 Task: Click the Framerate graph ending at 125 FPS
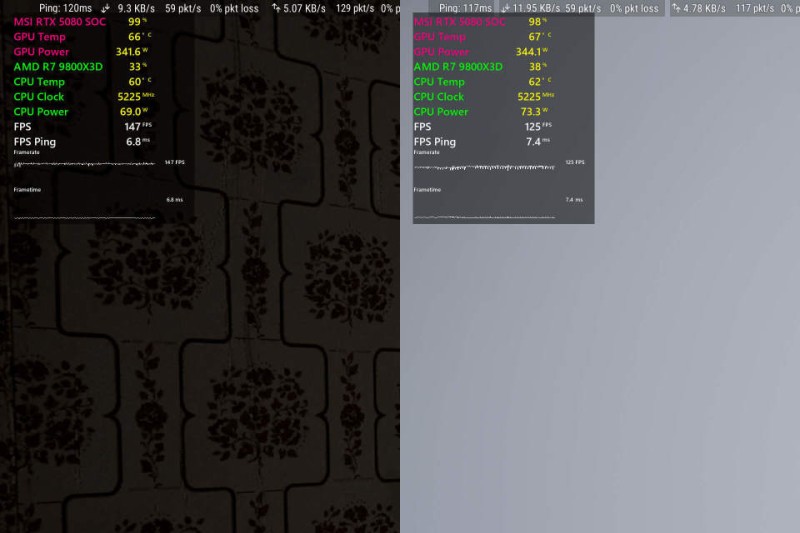[485, 167]
